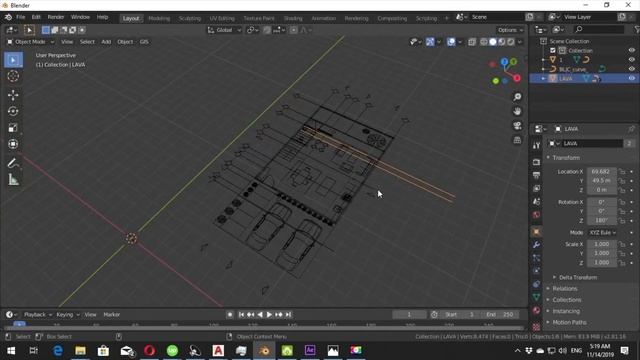
Task: Select the Scale tool
Action: [x=13, y=128]
